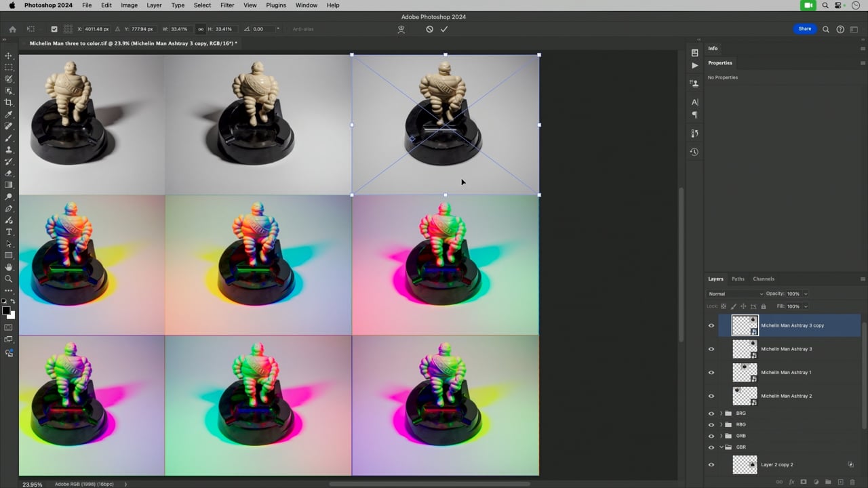
Task: Open the Select menu
Action: pos(202,5)
